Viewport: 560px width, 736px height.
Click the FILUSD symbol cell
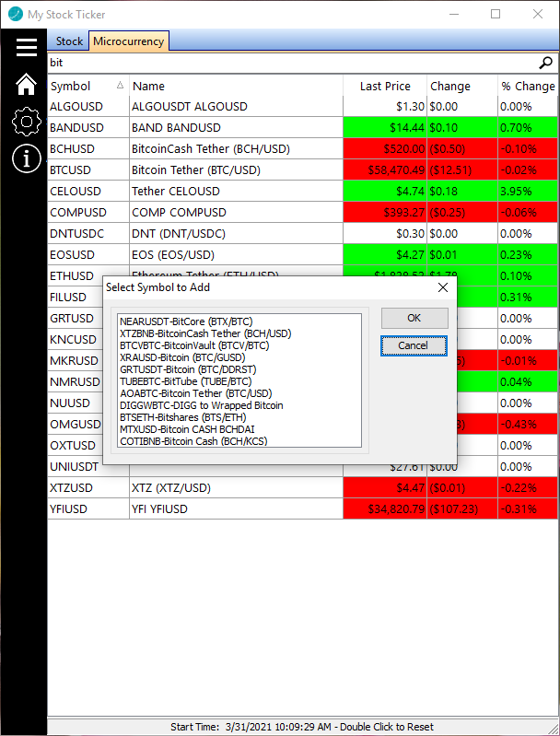[x=76, y=298]
